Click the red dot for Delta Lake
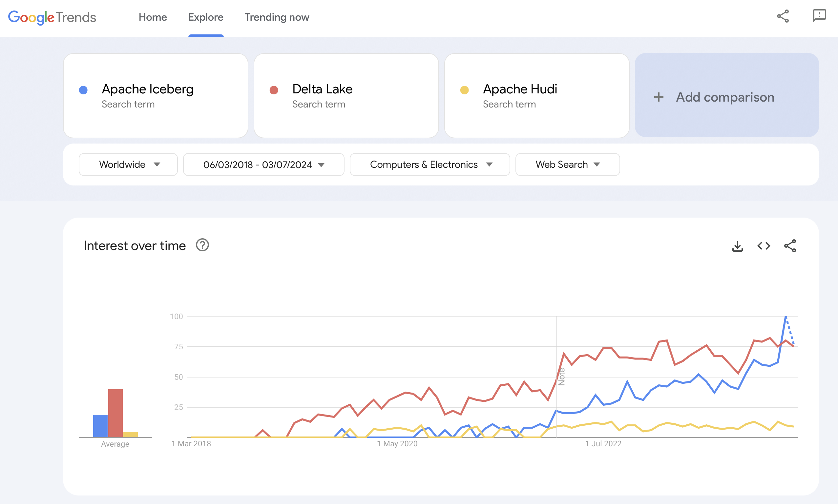This screenshot has width=838, height=504. pos(274,90)
